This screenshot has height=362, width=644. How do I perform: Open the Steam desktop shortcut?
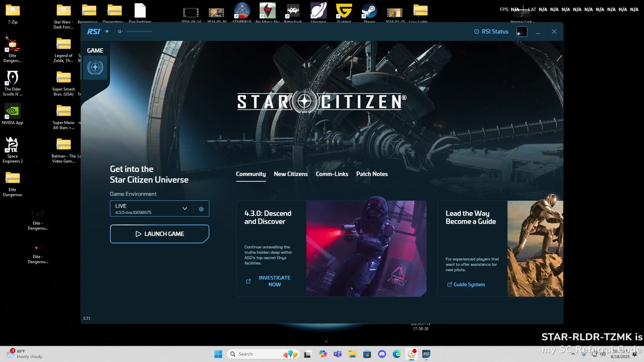coord(369,13)
